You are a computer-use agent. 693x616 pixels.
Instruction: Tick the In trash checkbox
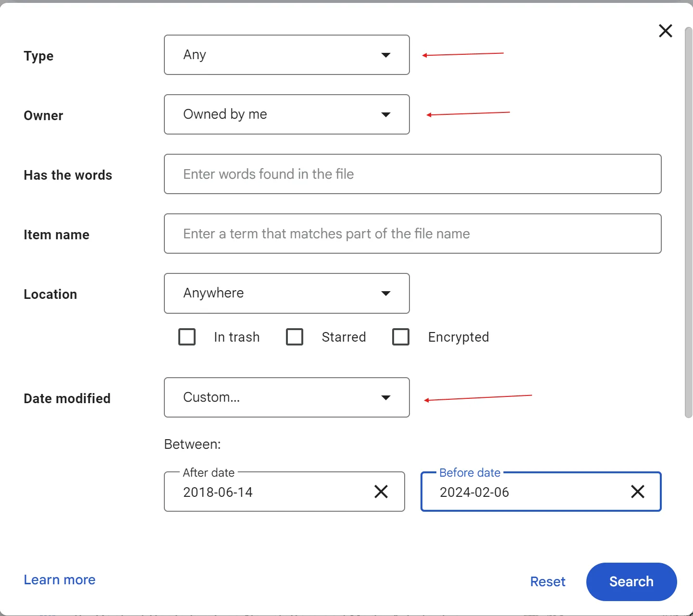pos(187,337)
